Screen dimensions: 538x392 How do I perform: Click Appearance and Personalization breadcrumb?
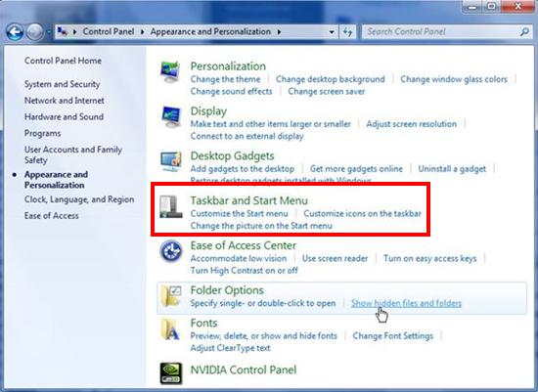click(210, 31)
